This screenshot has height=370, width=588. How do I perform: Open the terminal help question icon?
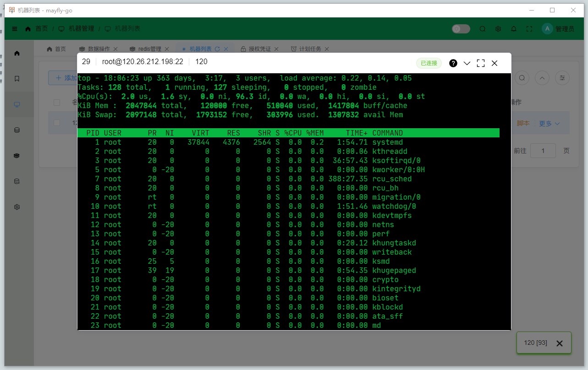coord(453,63)
